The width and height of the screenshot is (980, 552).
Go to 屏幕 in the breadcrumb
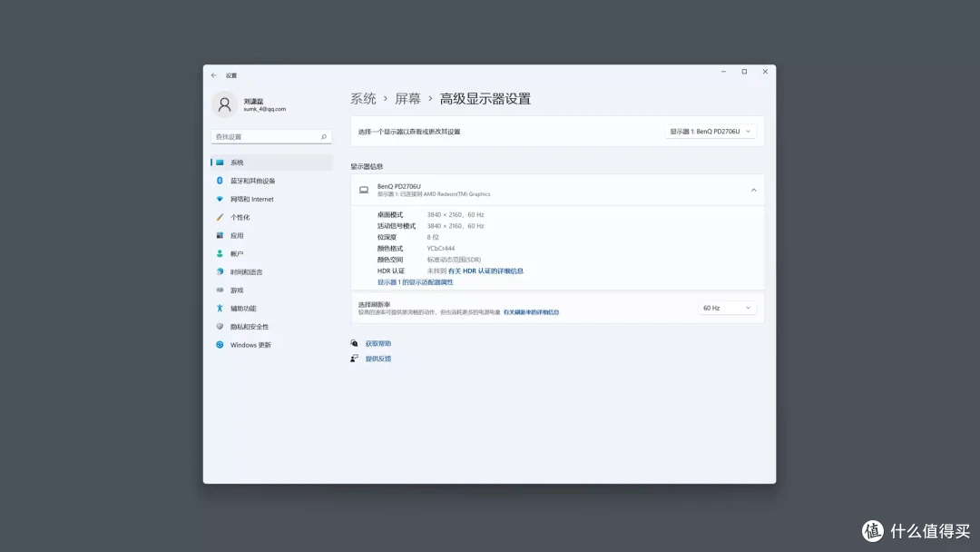coord(408,99)
